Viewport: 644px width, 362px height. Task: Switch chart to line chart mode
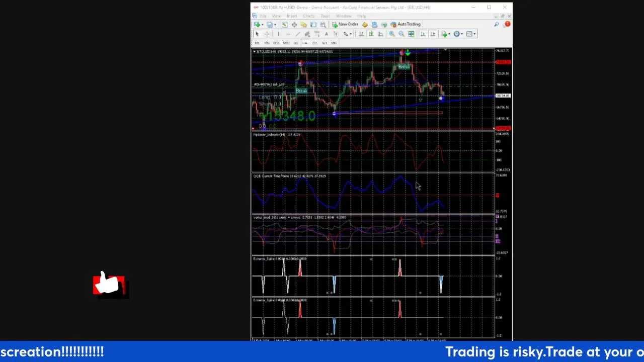tap(381, 34)
